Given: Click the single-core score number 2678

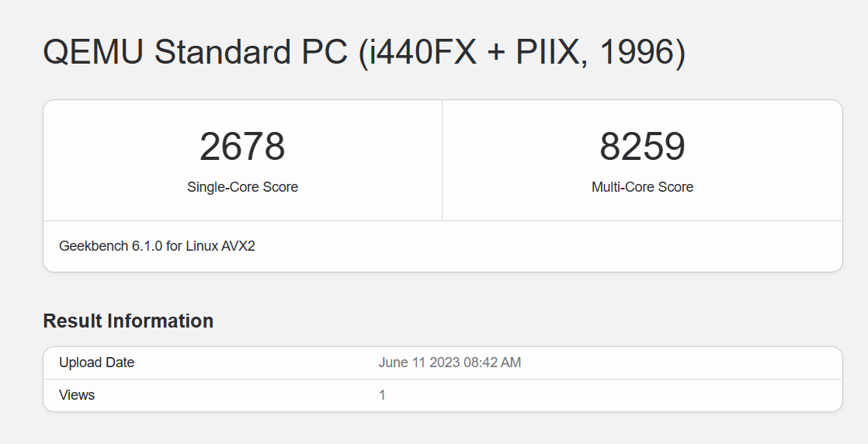Looking at the screenshot, I should (242, 147).
